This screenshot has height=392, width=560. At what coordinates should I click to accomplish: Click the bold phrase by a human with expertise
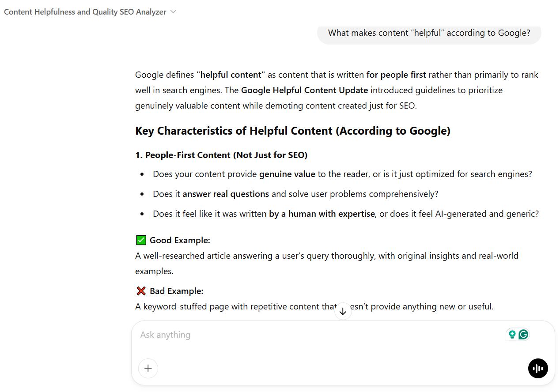coord(322,214)
